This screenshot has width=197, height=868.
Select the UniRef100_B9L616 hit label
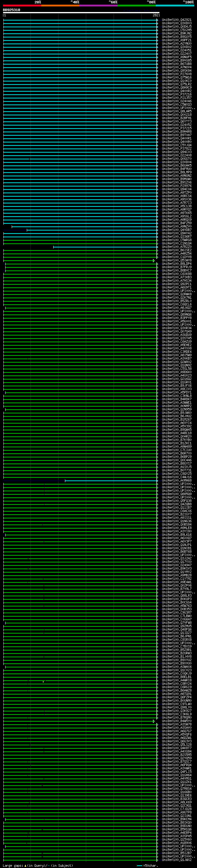coord(177,535)
